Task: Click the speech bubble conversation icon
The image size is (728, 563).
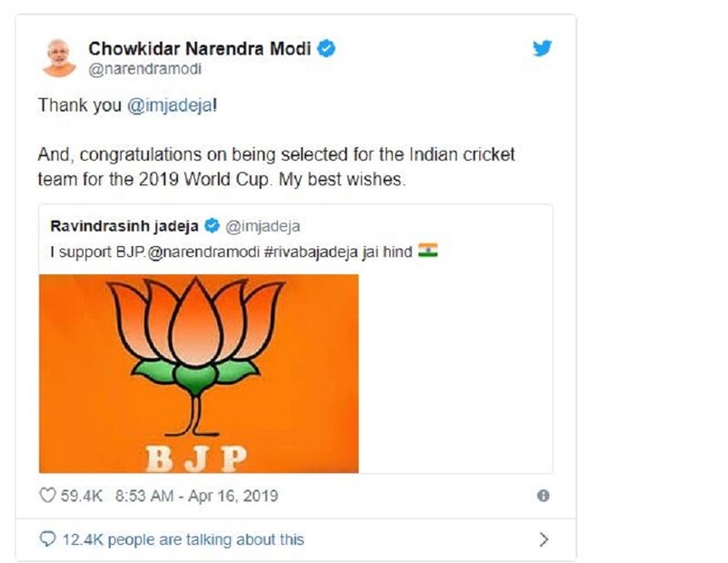Action: point(47,539)
